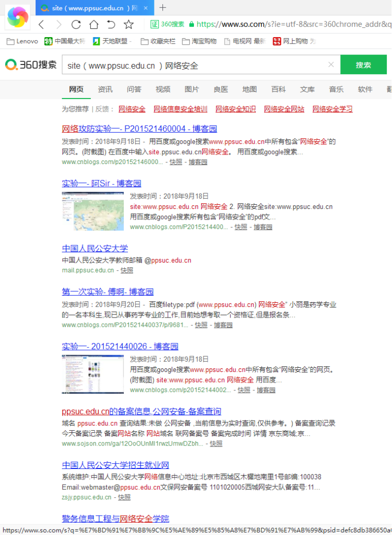Open 快照 for zsjy.ppsuc.edu.cn result
392x535 pixels.
tap(124, 497)
